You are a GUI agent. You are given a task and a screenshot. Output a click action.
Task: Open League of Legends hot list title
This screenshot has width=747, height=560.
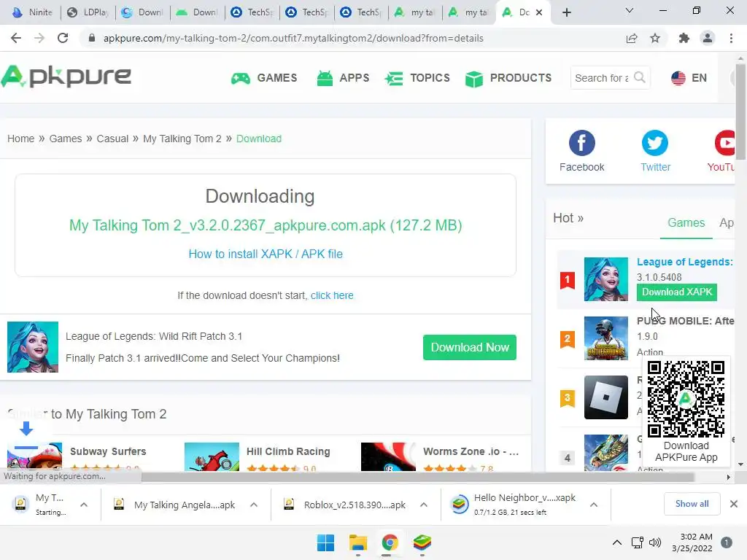pos(685,262)
